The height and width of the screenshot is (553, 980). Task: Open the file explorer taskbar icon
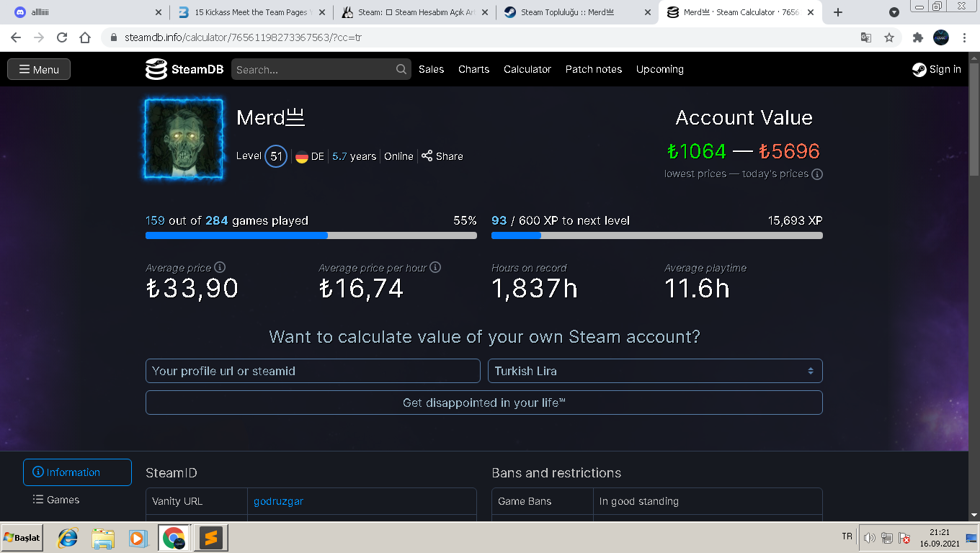103,538
